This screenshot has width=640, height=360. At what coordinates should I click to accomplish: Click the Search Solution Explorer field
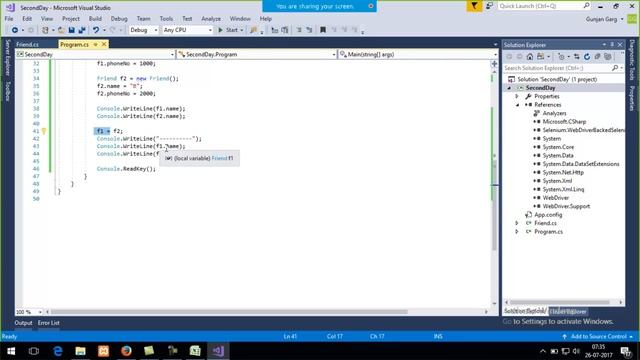tap(563, 68)
